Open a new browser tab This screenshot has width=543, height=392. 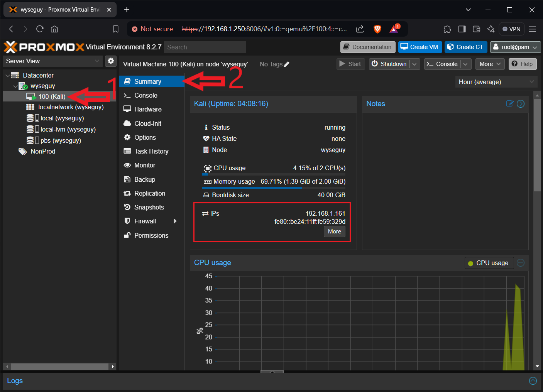click(127, 10)
